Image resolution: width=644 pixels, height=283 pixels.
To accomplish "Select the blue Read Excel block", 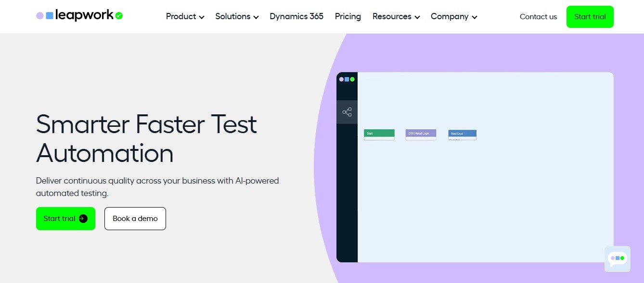I will (462, 134).
